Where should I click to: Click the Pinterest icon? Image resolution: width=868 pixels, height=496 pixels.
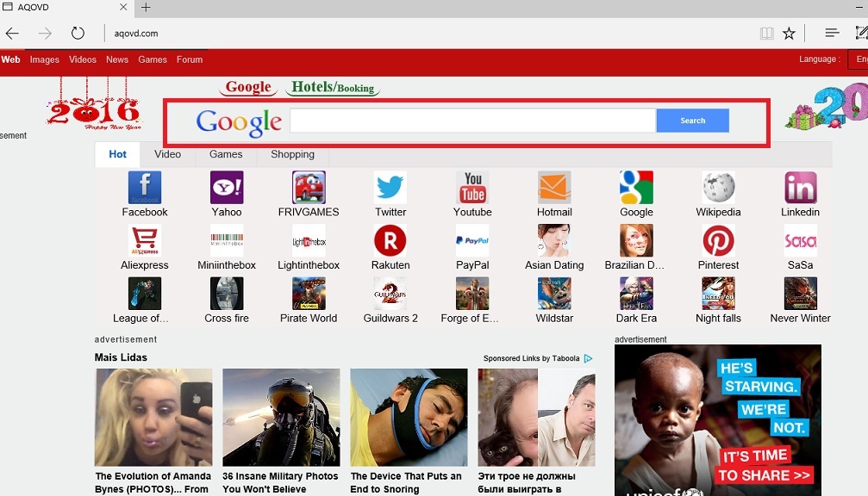pyautogui.click(x=718, y=241)
